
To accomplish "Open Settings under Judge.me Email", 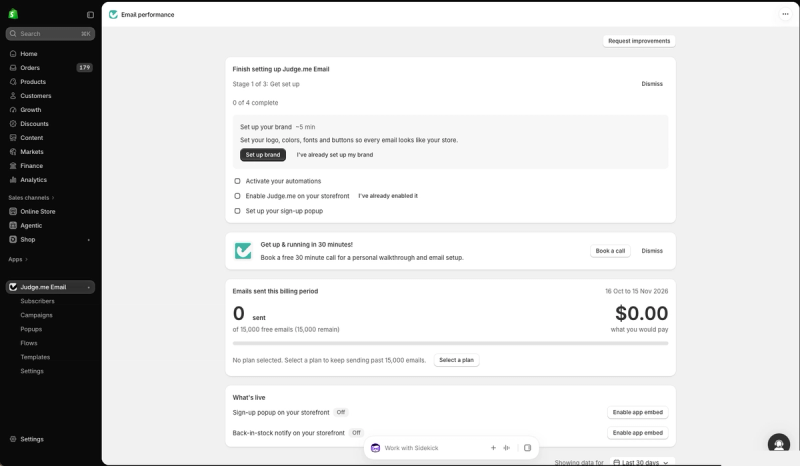I will tap(32, 371).
